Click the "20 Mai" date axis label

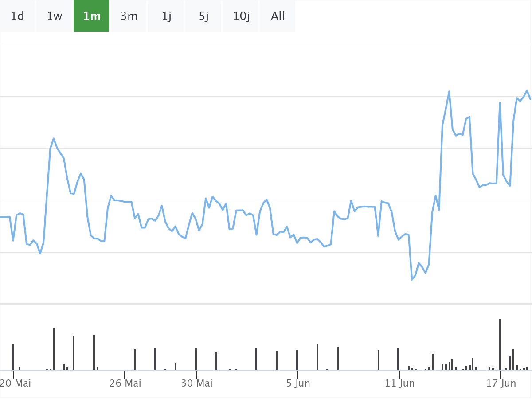click(16, 383)
